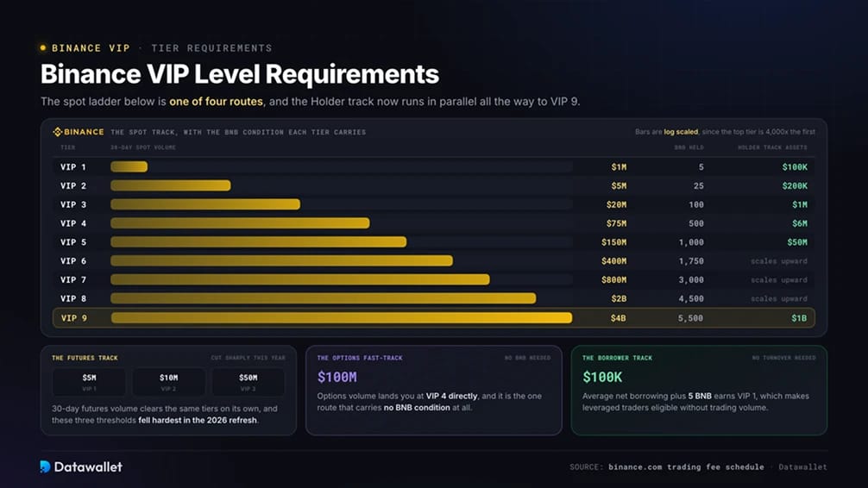Click the BNB held value '3,000'
Screen dimensions: 868x488
coord(691,280)
